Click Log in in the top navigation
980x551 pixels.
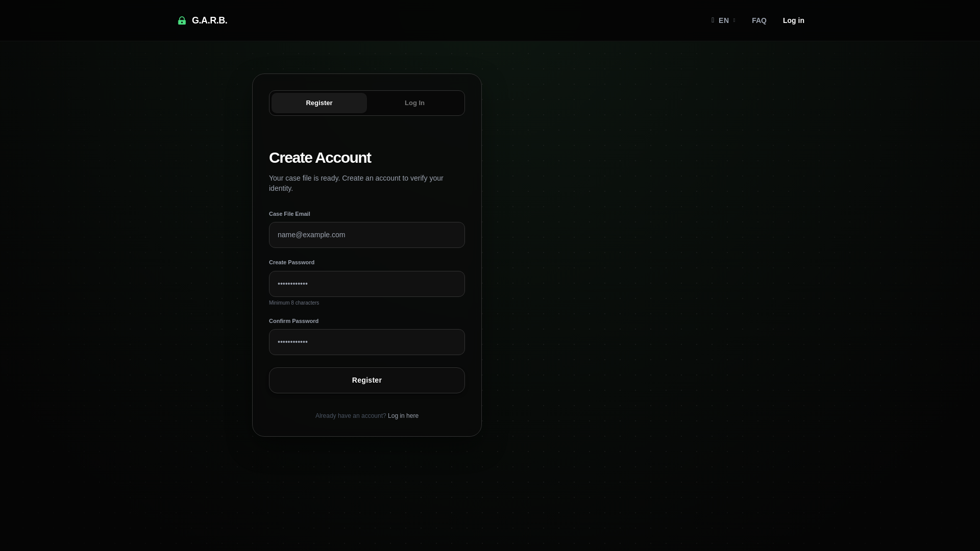(793, 20)
